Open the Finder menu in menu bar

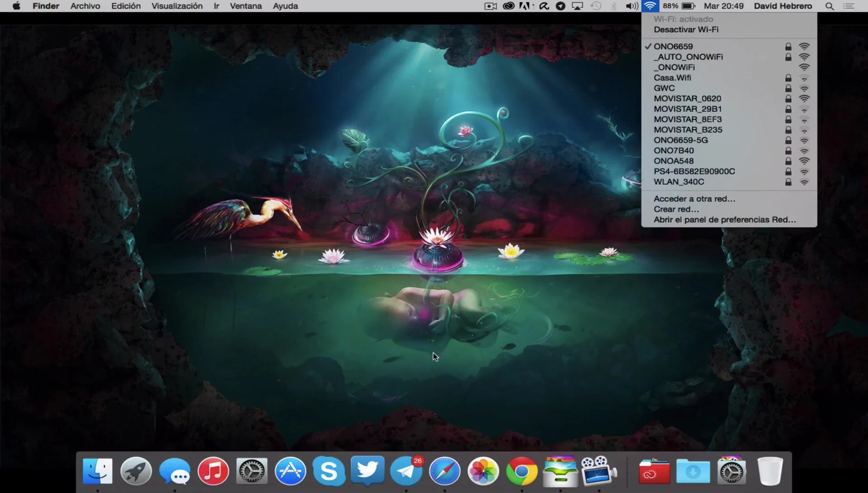pos(46,6)
